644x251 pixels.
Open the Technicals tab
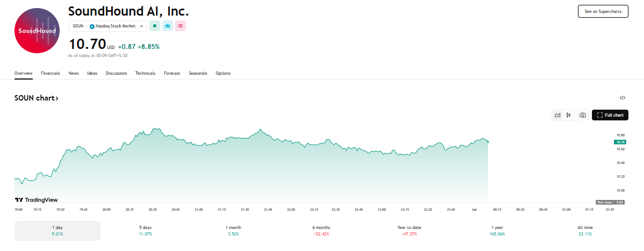146,73
